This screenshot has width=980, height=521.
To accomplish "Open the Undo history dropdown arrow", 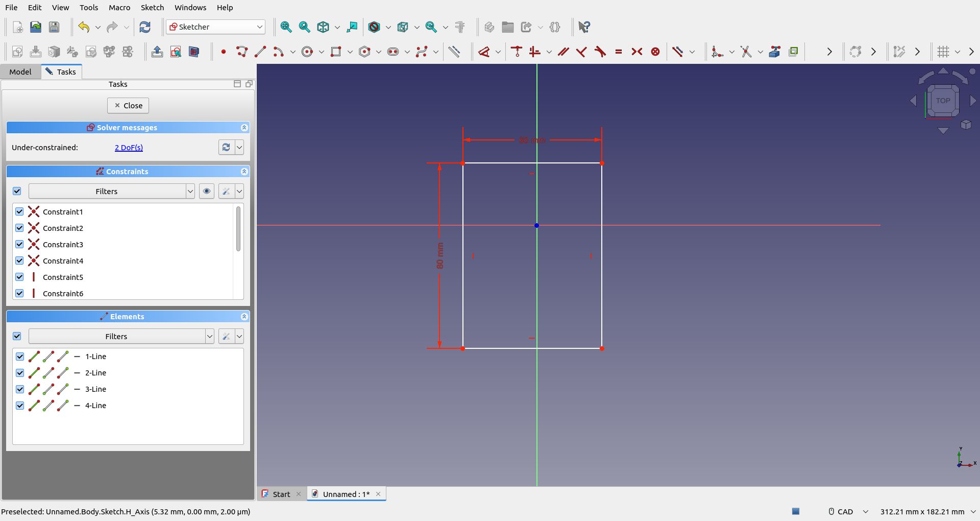I will pos(97,27).
